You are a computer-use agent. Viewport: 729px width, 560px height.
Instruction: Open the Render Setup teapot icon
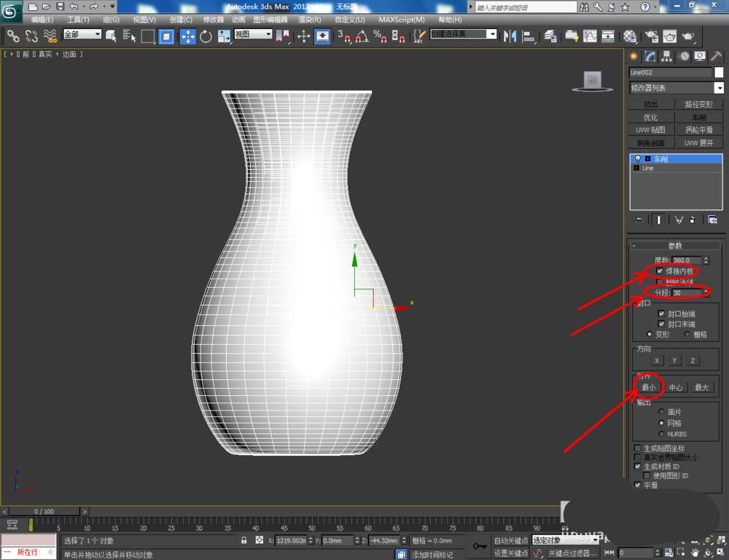(651, 36)
